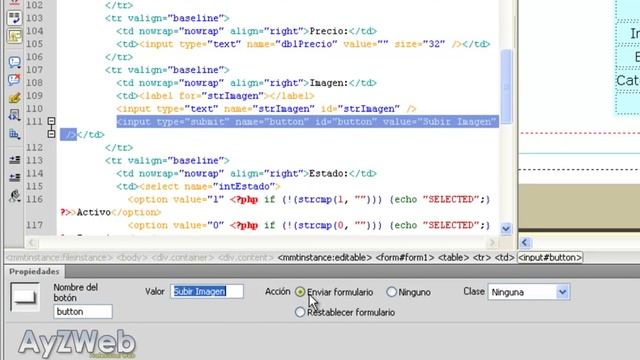Screen dimensions: 640x360
Task: Open the Move or Convert CSS icon
Action: [14, 133]
